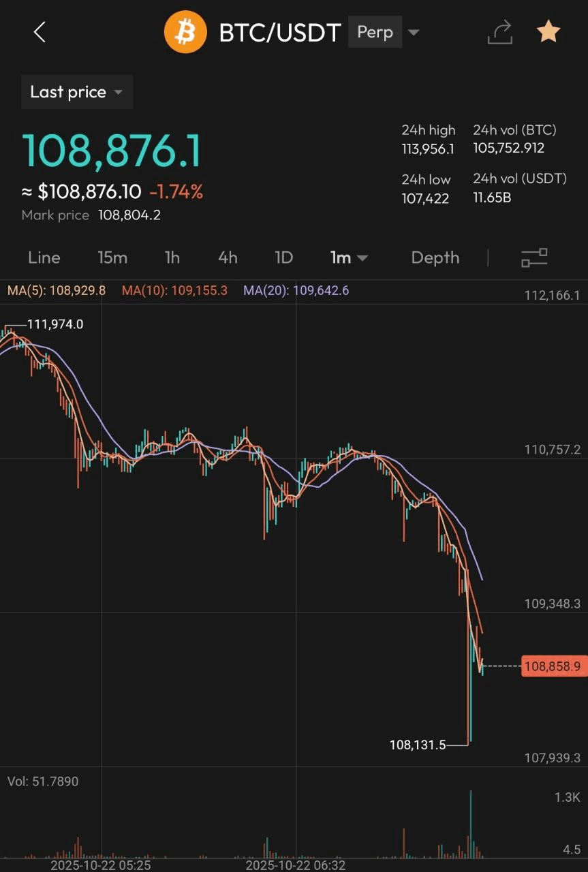Viewport: 588px width, 872px height.
Task: Select the 1h timeframe tab
Action: click(172, 258)
